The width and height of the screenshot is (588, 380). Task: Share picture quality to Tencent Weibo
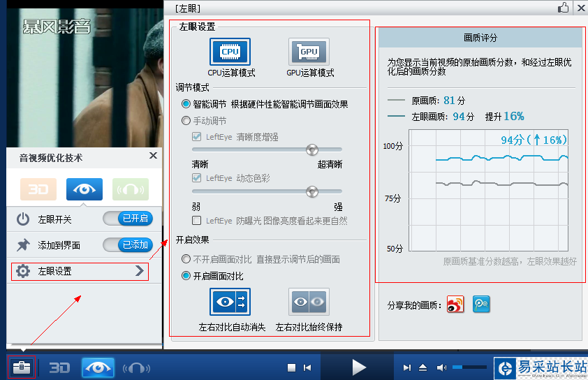[481, 305]
